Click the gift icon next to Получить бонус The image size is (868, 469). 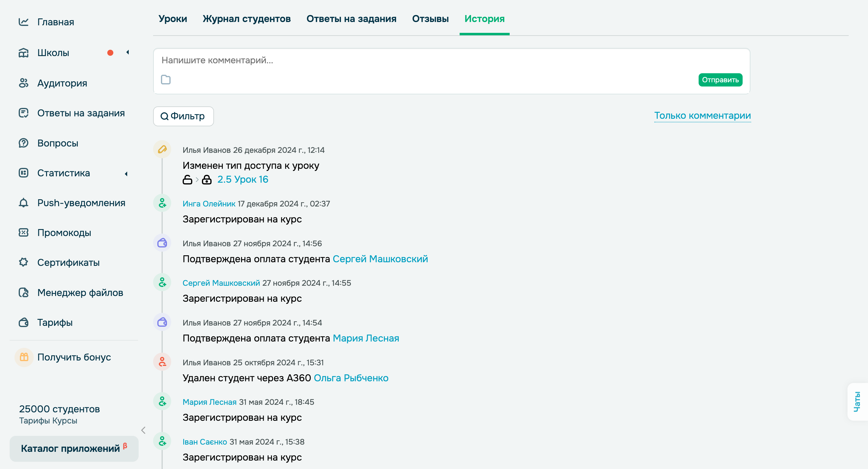pos(23,357)
